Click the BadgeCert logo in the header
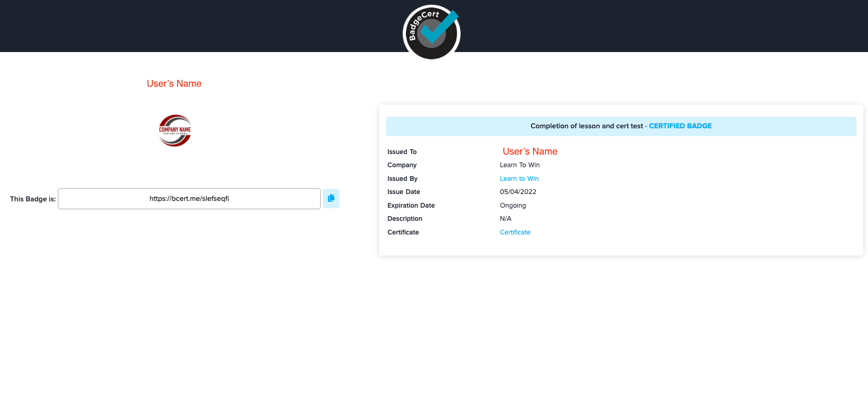The height and width of the screenshot is (398, 868). (x=432, y=32)
